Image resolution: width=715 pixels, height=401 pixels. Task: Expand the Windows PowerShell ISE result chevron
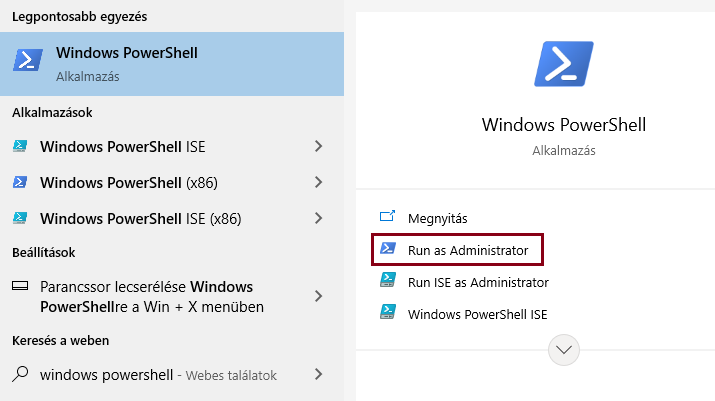[318, 146]
